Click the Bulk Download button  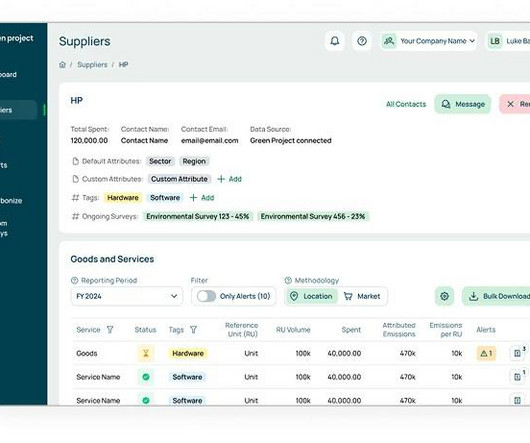point(497,296)
